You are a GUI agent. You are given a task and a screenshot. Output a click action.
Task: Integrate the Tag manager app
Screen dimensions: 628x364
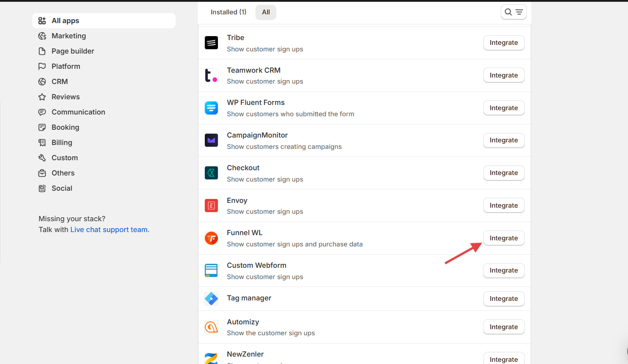(504, 299)
